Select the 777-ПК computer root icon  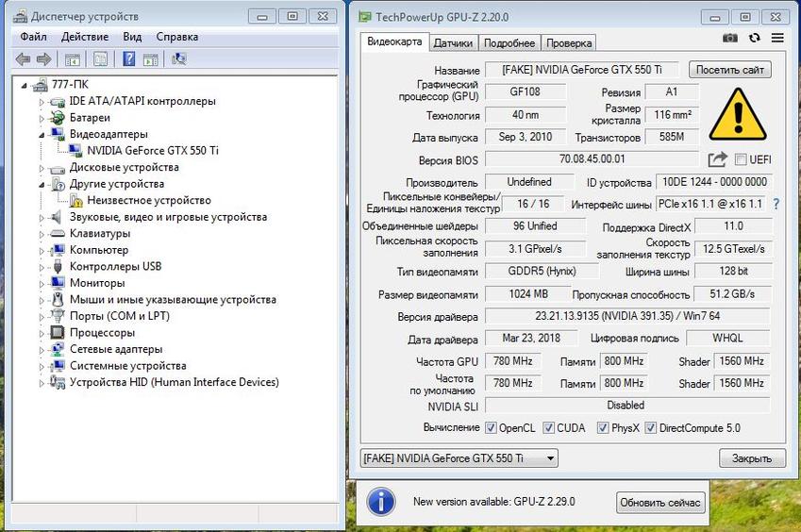click(x=40, y=85)
